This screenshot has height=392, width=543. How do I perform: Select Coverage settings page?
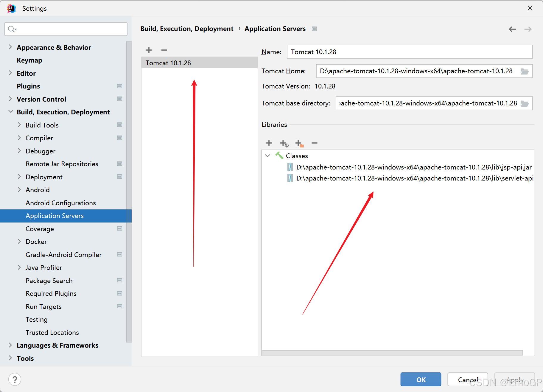point(40,229)
